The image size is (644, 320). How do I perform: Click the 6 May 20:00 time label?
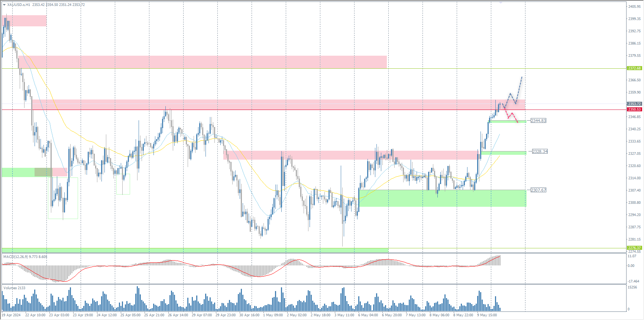click(392, 315)
